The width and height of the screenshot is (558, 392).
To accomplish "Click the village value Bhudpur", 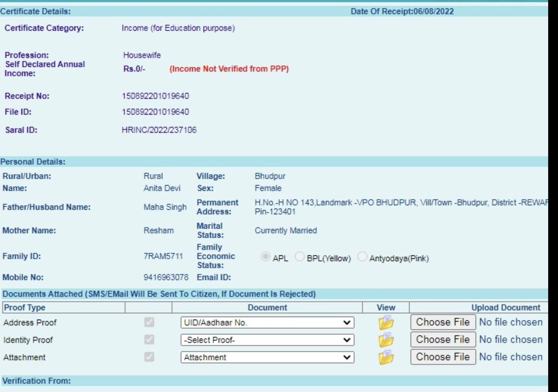I will coord(270,177).
